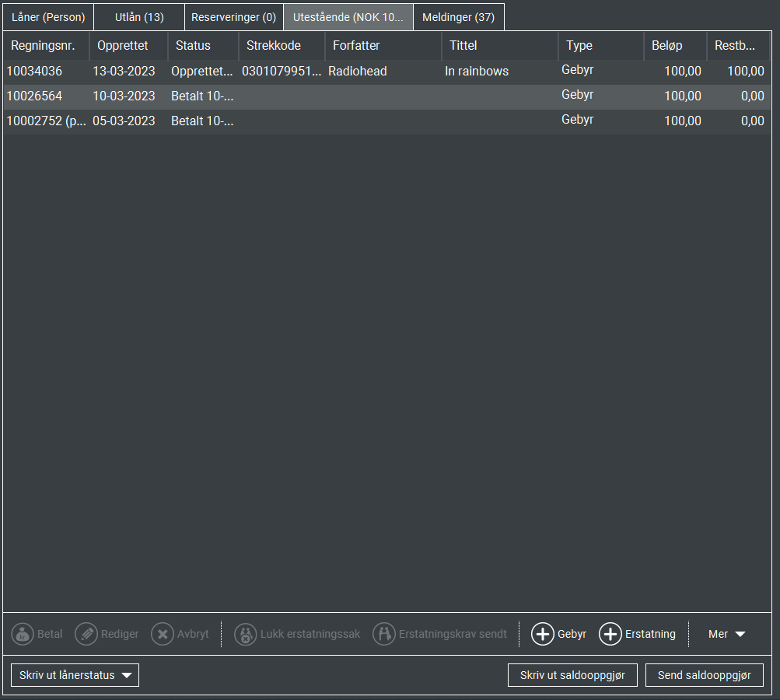Click the Radiohead author cell
Viewport: 780px width, 700px height.
click(358, 71)
